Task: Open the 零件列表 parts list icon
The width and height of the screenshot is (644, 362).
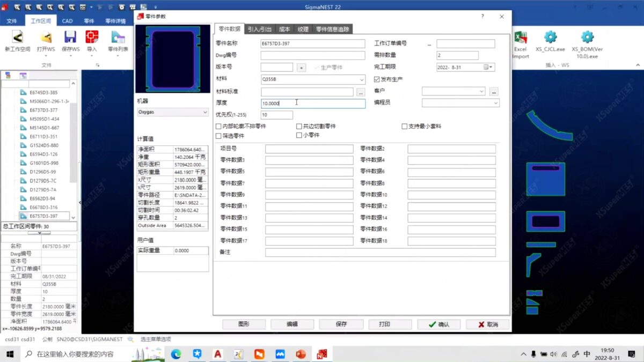Action: coord(118,37)
